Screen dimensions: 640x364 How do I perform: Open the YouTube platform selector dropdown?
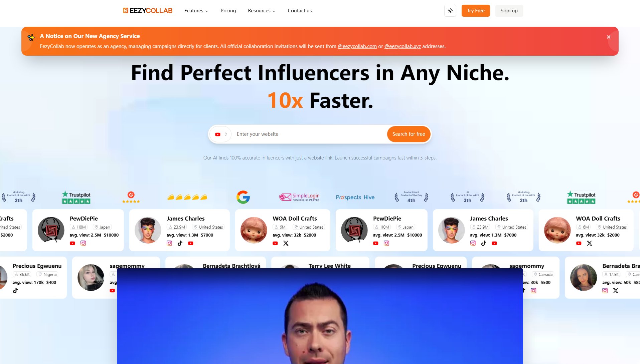click(x=221, y=134)
